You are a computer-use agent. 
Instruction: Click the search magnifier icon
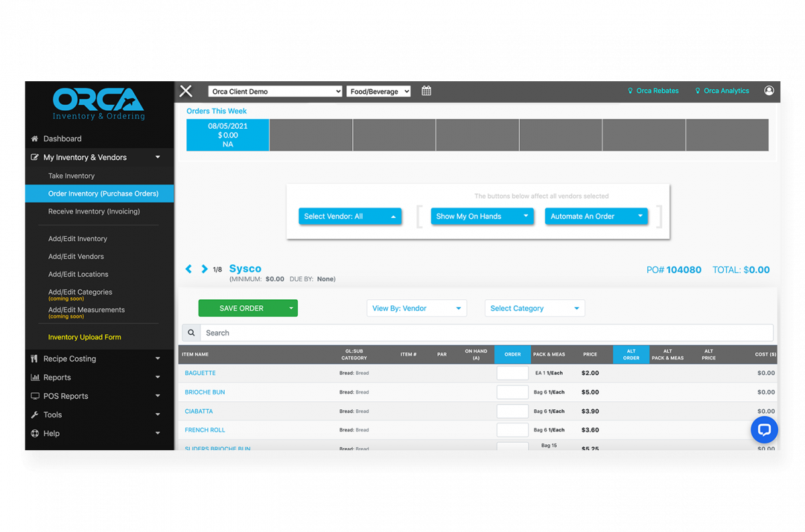click(191, 333)
